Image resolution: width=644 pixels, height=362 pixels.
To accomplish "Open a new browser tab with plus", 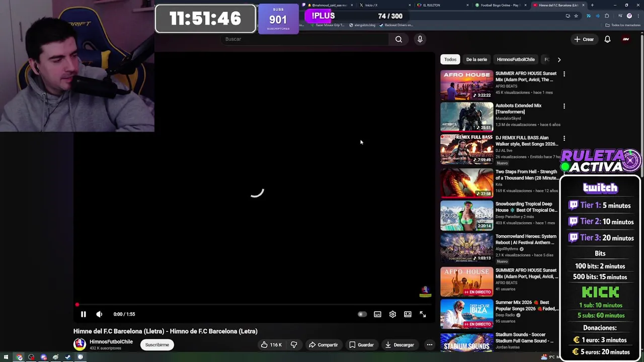I will pos(592,5).
